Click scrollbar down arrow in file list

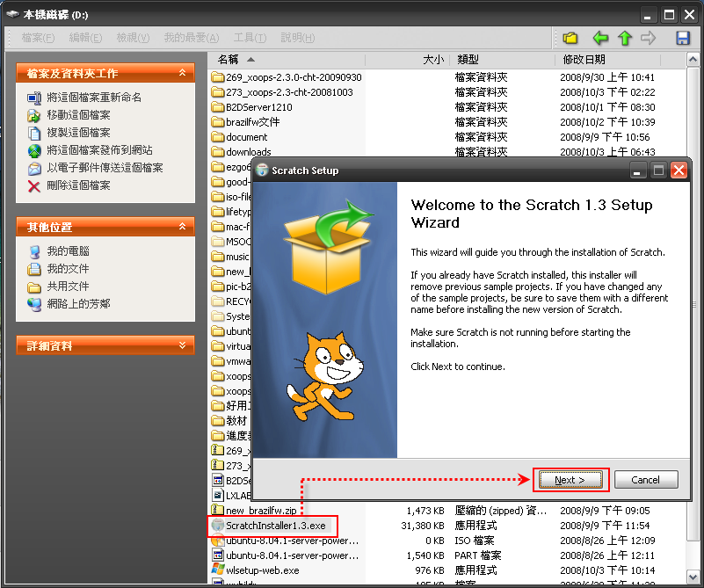click(693, 577)
